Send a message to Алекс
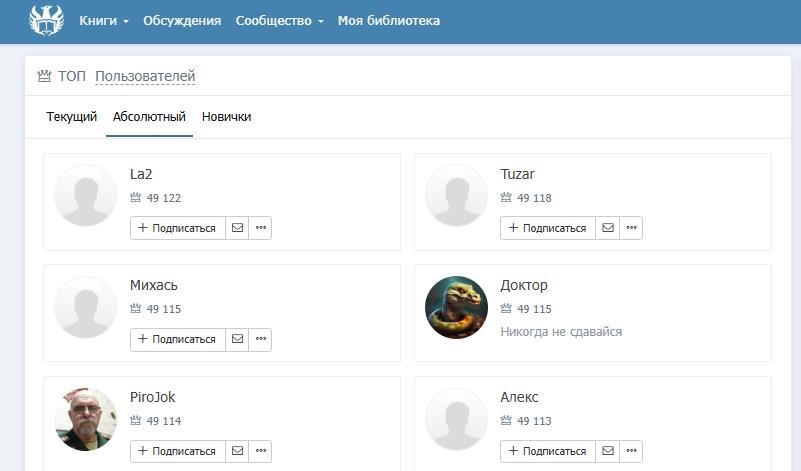The height and width of the screenshot is (471, 801). click(x=608, y=451)
